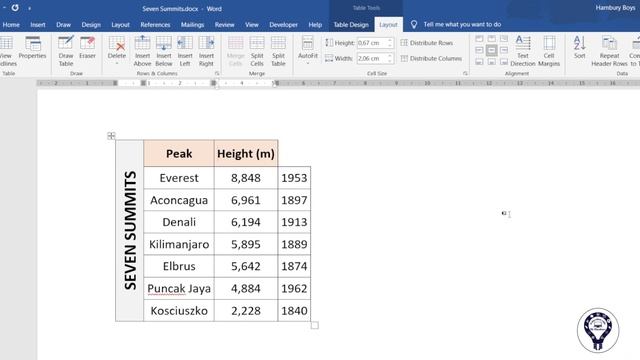Click the Everest cell
Image resolution: width=640 pixels, height=360 pixels.
click(x=179, y=178)
